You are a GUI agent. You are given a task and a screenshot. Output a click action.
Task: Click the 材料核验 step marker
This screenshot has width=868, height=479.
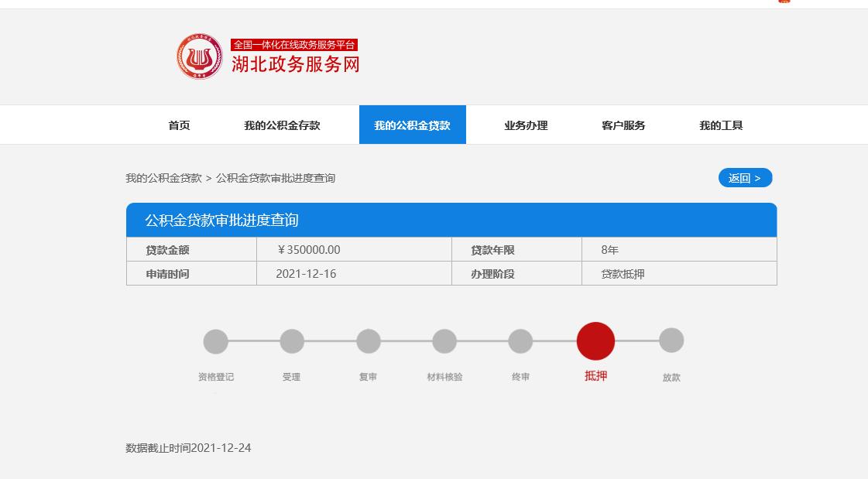tap(444, 340)
